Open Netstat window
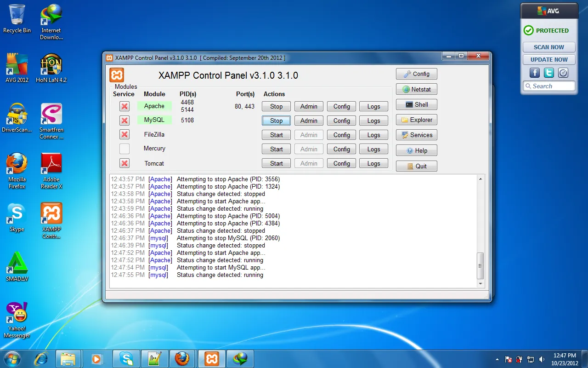 [416, 89]
